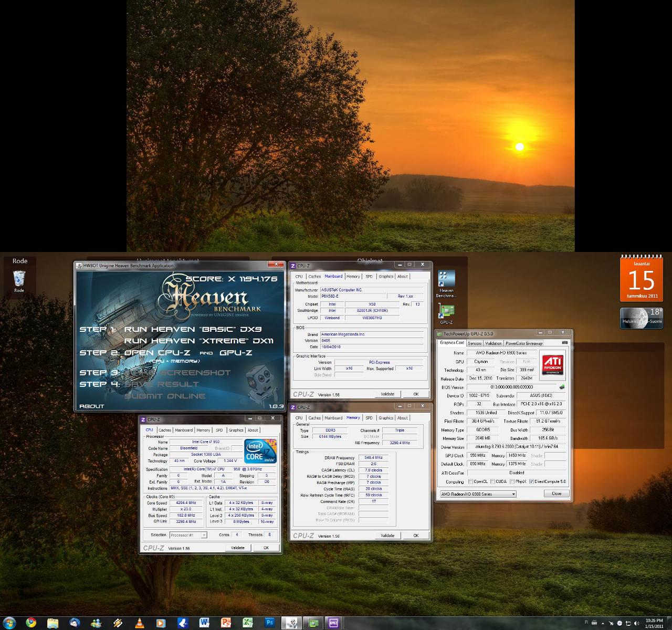Launch Google Chrome from the taskbar
The height and width of the screenshot is (630, 672).
(x=31, y=623)
